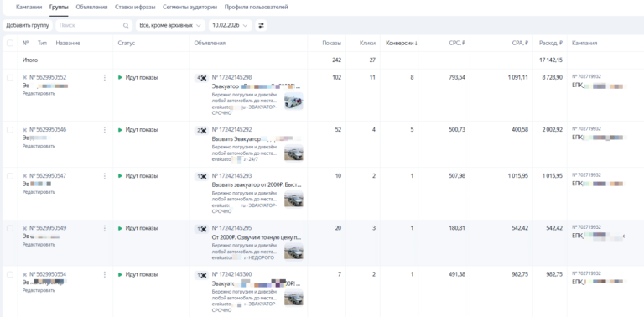644x317 pixels.
Task: Click the Показы column header
Action: [331, 43]
